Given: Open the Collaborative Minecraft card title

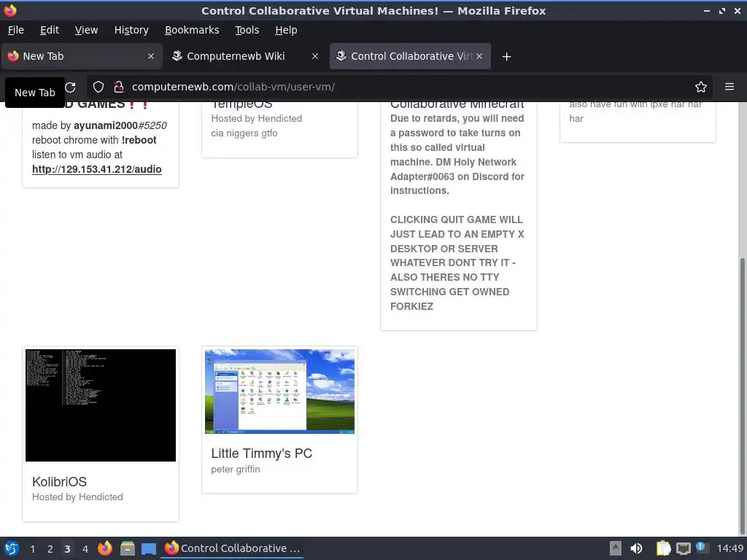Looking at the screenshot, I should [x=457, y=104].
